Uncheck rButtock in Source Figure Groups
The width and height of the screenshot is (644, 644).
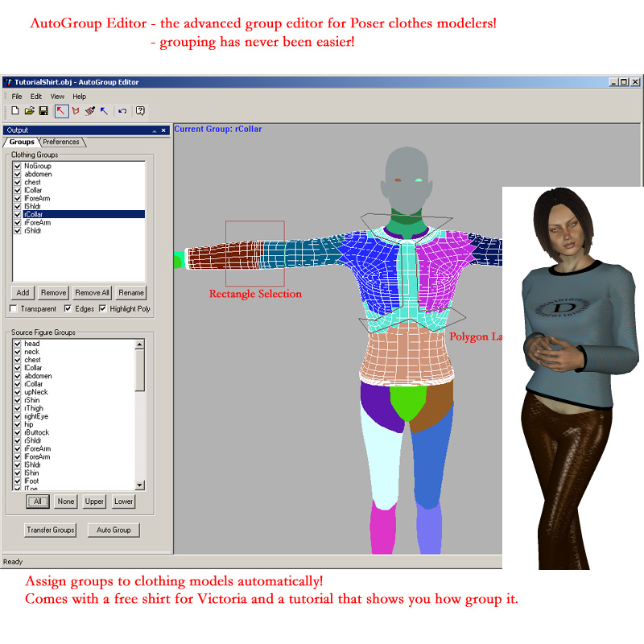tap(18, 432)
